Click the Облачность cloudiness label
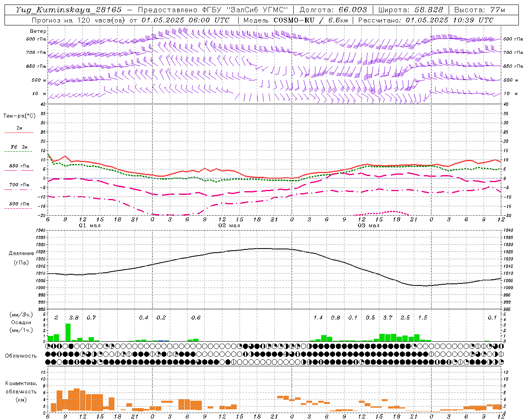525x420 pixels. pyautogui.click(x=21, y=356)
